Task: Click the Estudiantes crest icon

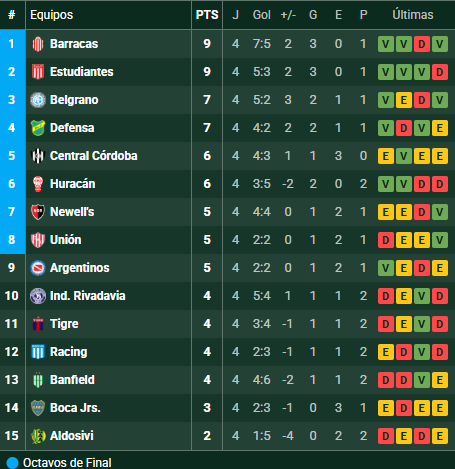Action: point(38,72)
